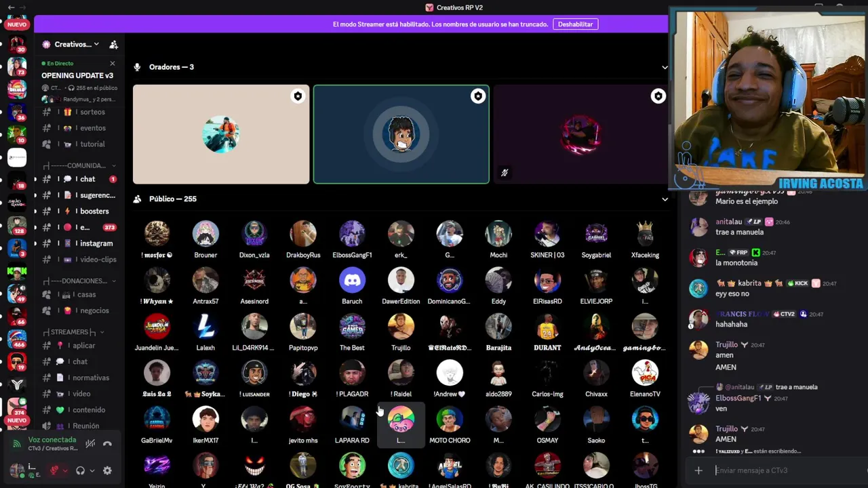Viewport: 868px width, 488px height.
Task: Click anitalau's username on 'trae a manuela' message
Action: (x=730, y=222)
